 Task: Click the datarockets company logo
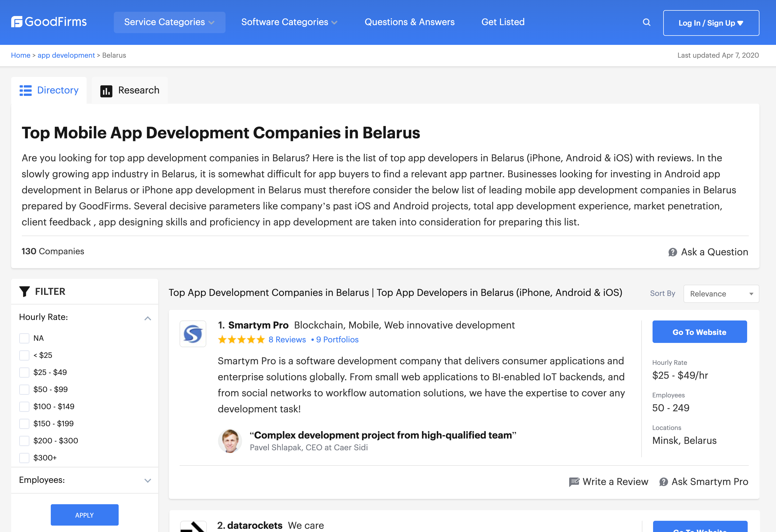coord(193,526)
